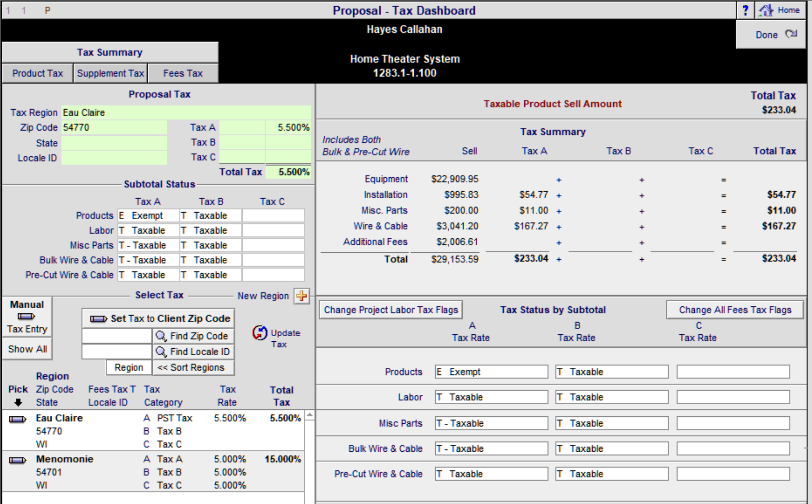Click the Installation sell amount $995.83
Viewport: 812px width, 504px height.
point(461,195)
